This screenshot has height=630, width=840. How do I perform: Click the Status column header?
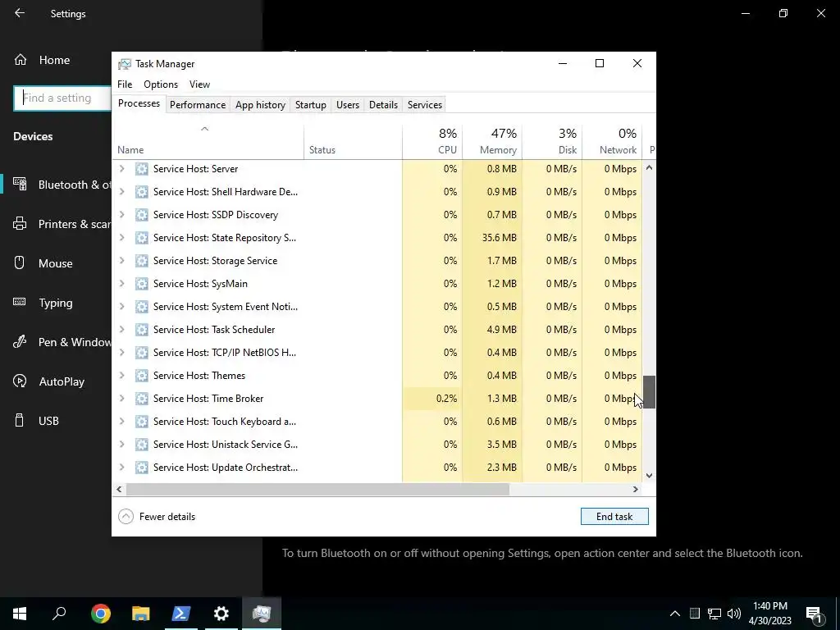click(x=353, y=141)
